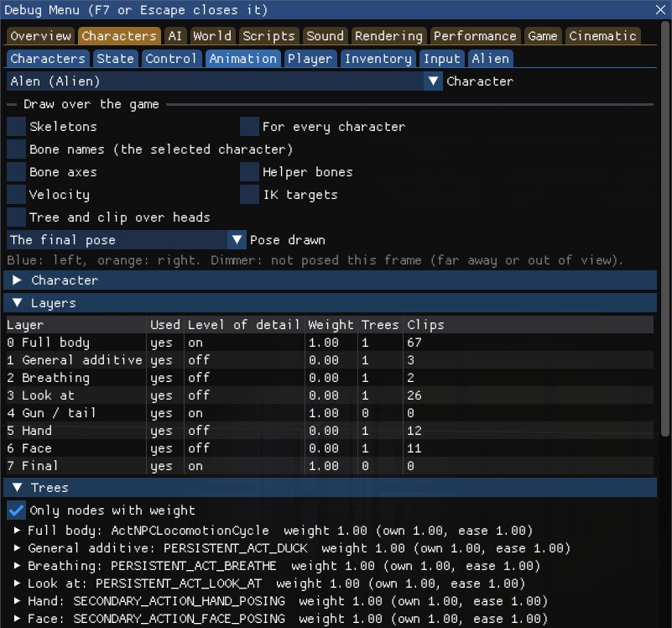The height and width of the screenshot is (628, 672).
Task: Switch to the Overview tab
Action: point(41,36)
